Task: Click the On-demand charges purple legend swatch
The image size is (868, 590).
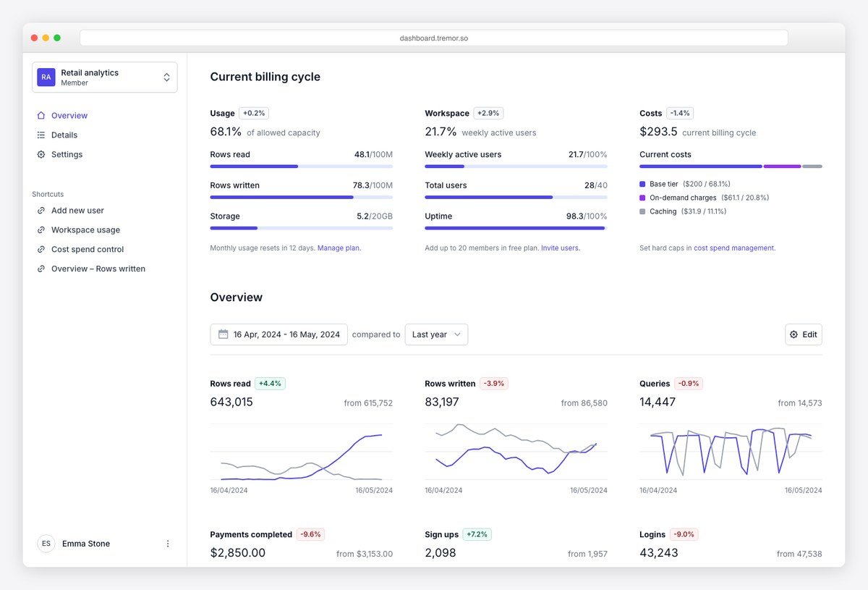Action: coord(642,198)
